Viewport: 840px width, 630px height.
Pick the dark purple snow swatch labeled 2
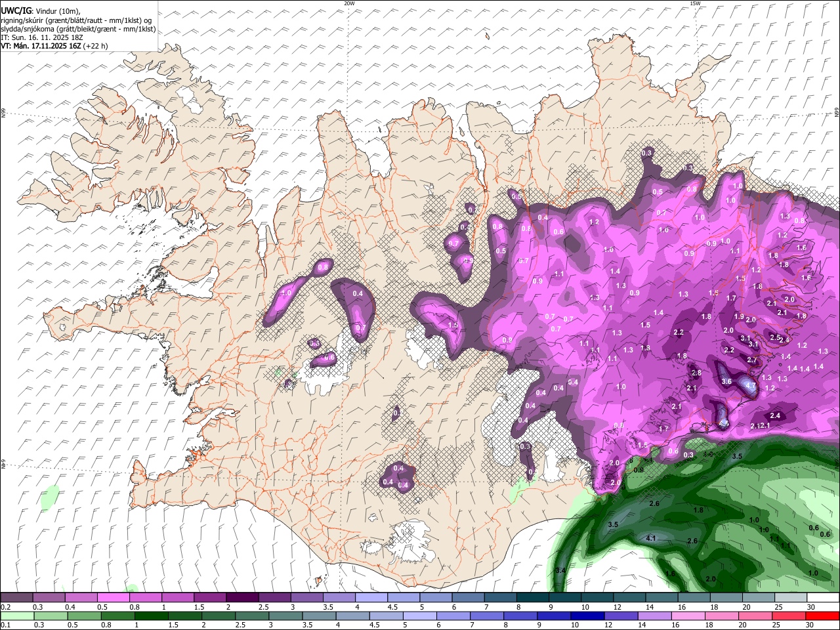[x=242, y=598]
